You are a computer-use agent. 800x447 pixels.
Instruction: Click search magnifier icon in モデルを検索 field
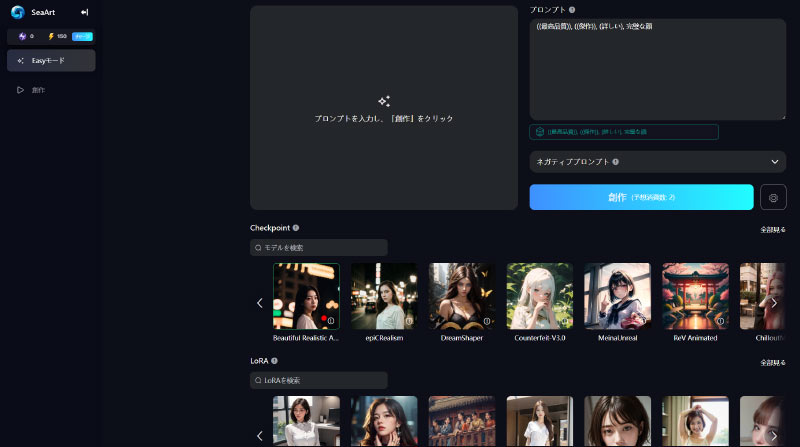pos(258,247)
